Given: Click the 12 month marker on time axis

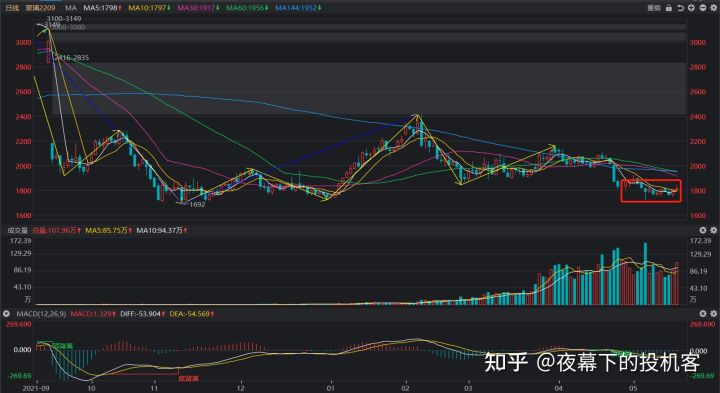Looking at the screenshot, I should click(x=241, y=388).
